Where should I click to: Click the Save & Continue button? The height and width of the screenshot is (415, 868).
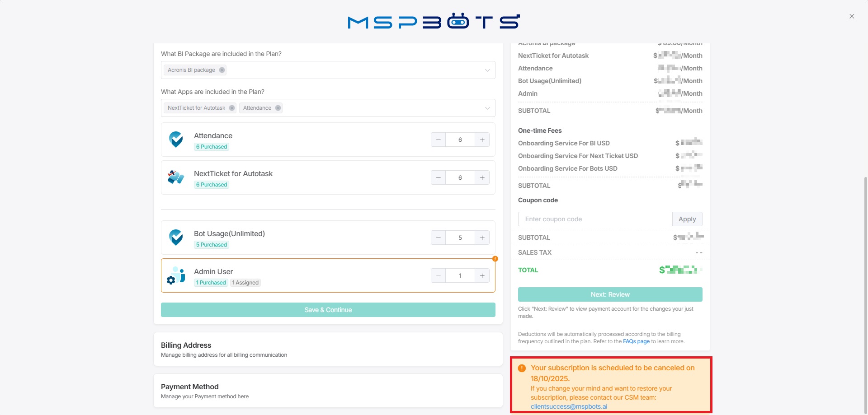pyautogui.click(x=328, y=310)
